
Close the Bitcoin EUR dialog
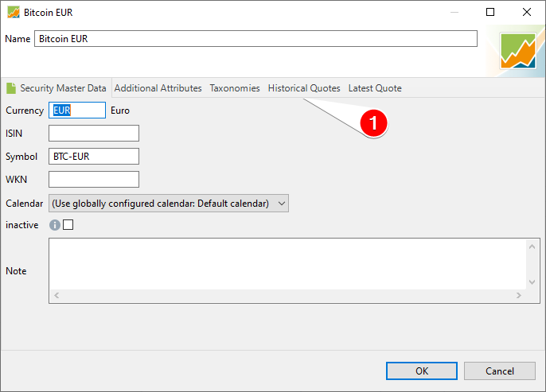coord(527,12)
